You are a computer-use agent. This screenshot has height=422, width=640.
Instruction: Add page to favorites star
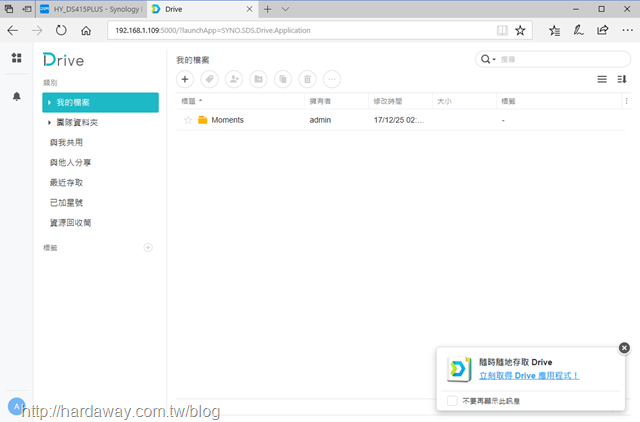click(x=520, y=30)
